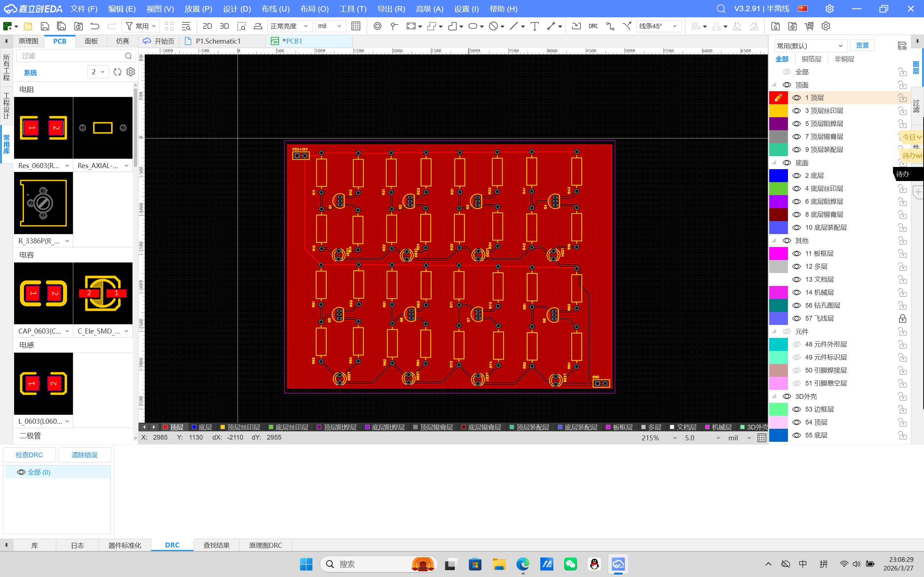
Task: Select the Text tool in toolbar
Action: (x=535, y=26)
